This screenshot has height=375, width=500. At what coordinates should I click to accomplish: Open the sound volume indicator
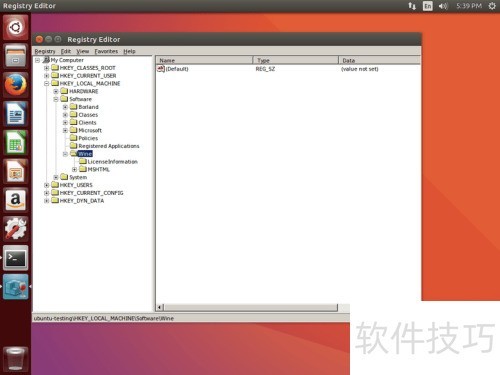point(443,6)
